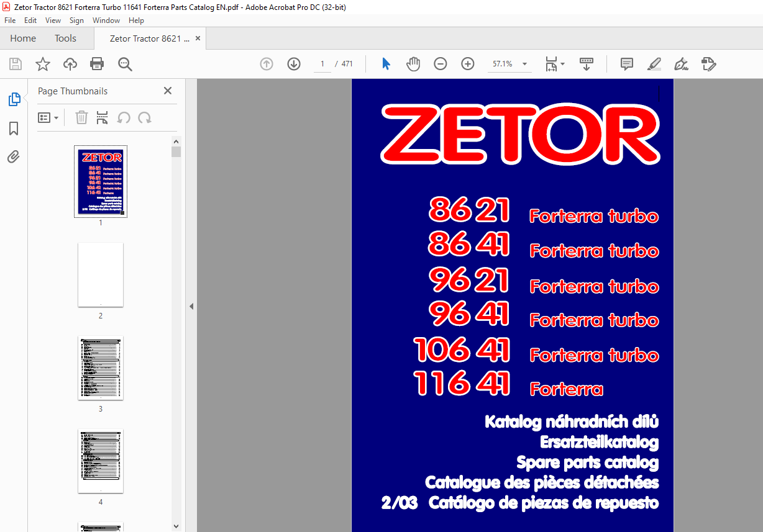Click the '116 41' model number text
The width and height of the screenshot is (763, 532).
tap(462, 383)
